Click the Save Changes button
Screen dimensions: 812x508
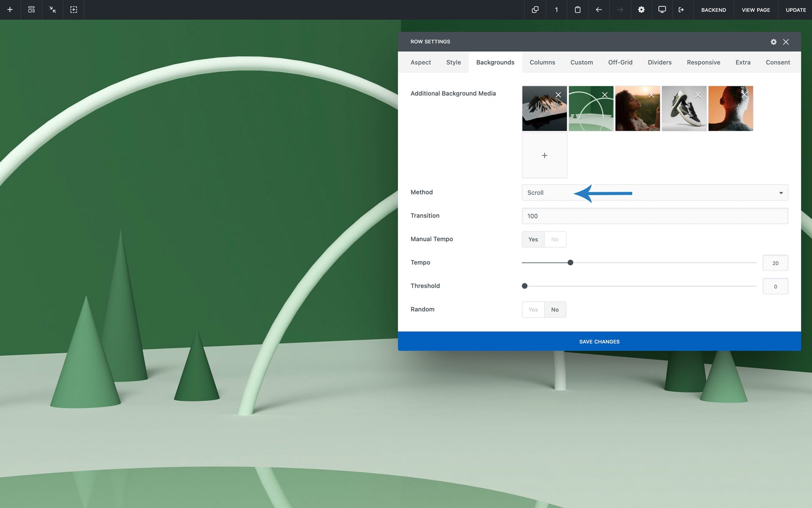point(599,342)
